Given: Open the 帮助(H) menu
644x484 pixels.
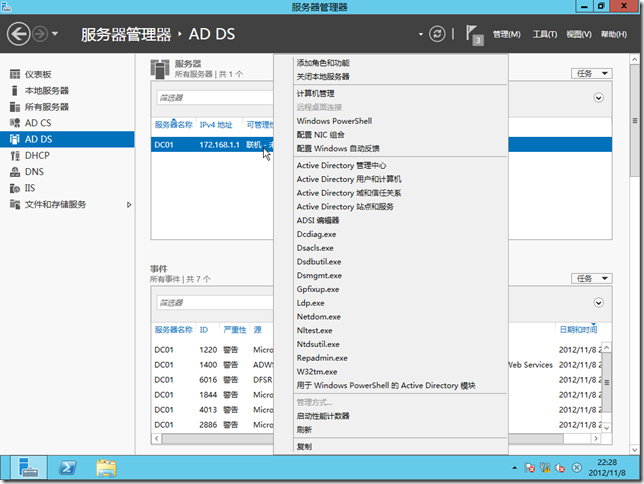Looking at the screenshot, I should [614, 35].
